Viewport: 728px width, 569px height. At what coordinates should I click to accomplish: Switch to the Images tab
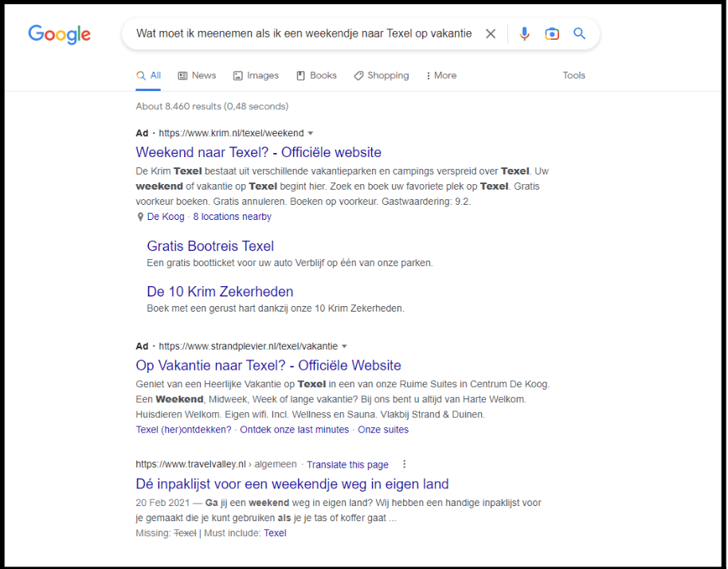coord(256,76)
